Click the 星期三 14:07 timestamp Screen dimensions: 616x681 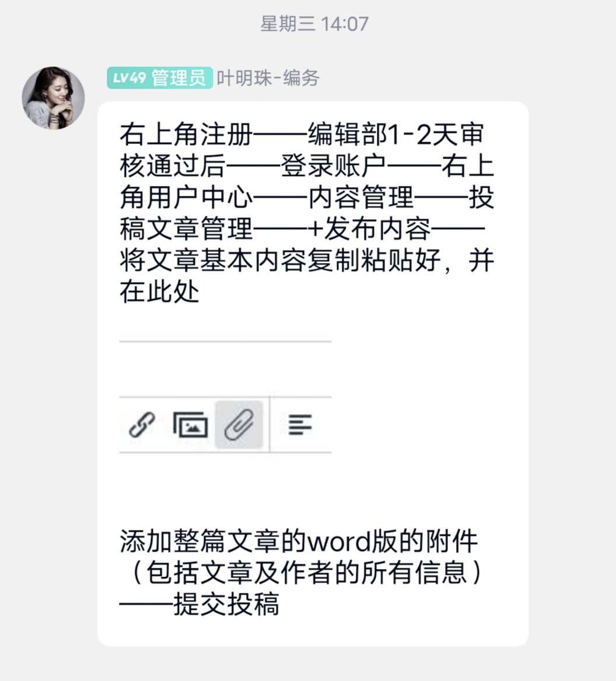[x=314, y=23]
